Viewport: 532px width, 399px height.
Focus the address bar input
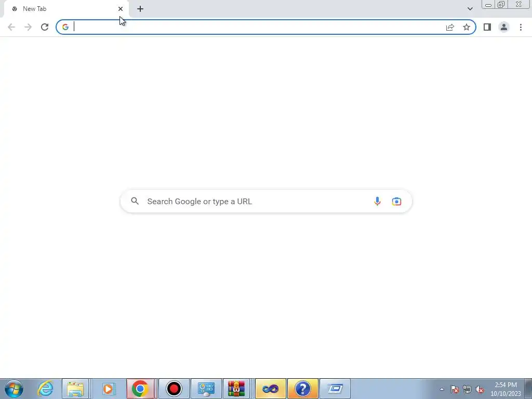click(258, 27)
